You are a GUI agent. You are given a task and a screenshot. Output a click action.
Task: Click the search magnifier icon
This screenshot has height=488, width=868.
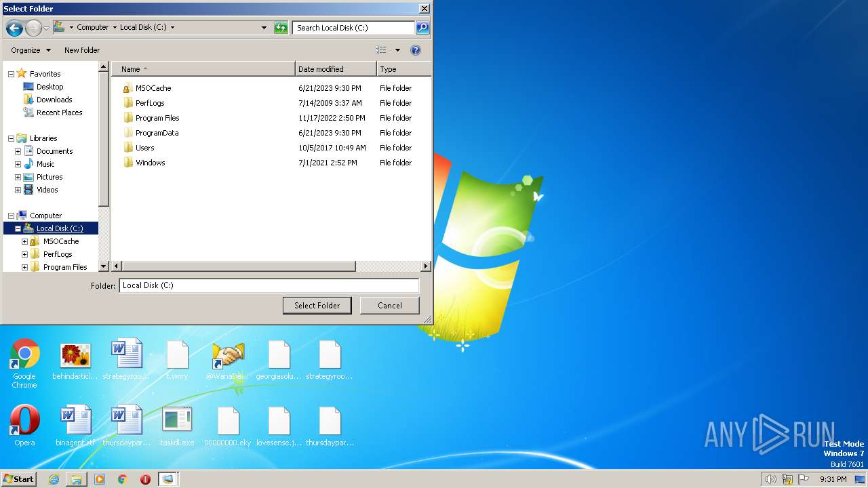422,28
